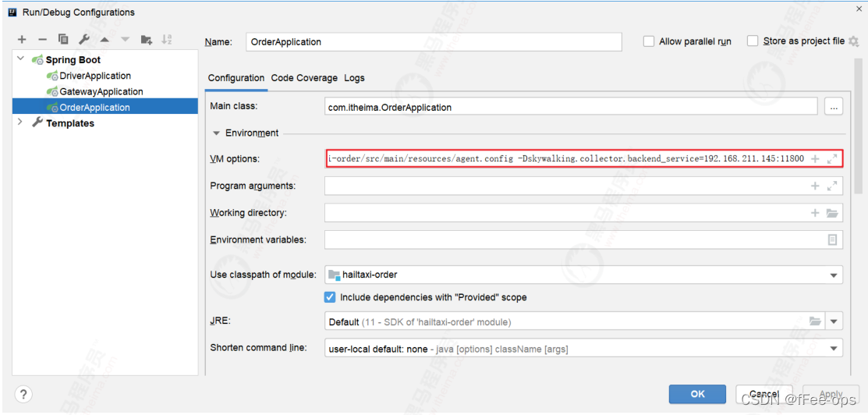Browse for main class with ellipsis button
The image size is (868, 415).
[834, 107]
